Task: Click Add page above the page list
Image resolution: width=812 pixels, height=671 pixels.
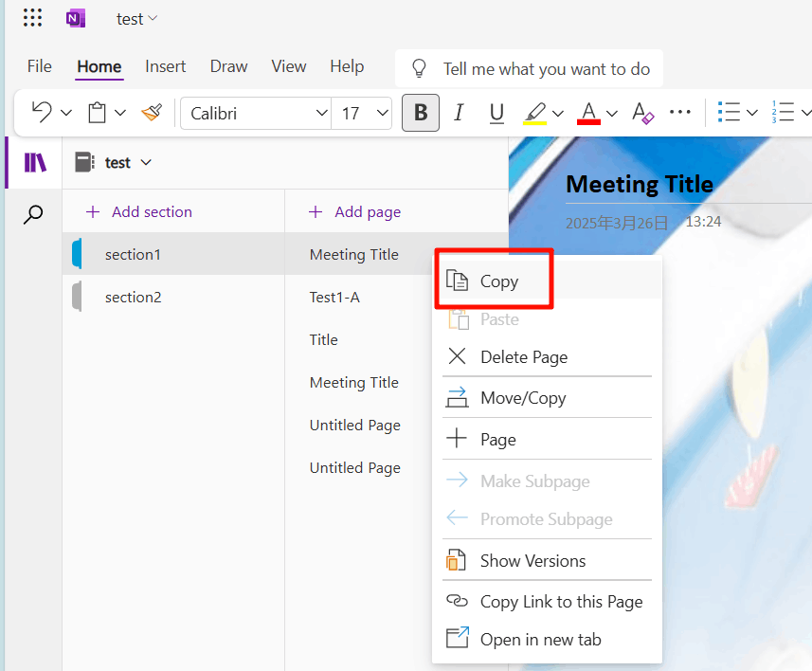Action: (354, 211)
